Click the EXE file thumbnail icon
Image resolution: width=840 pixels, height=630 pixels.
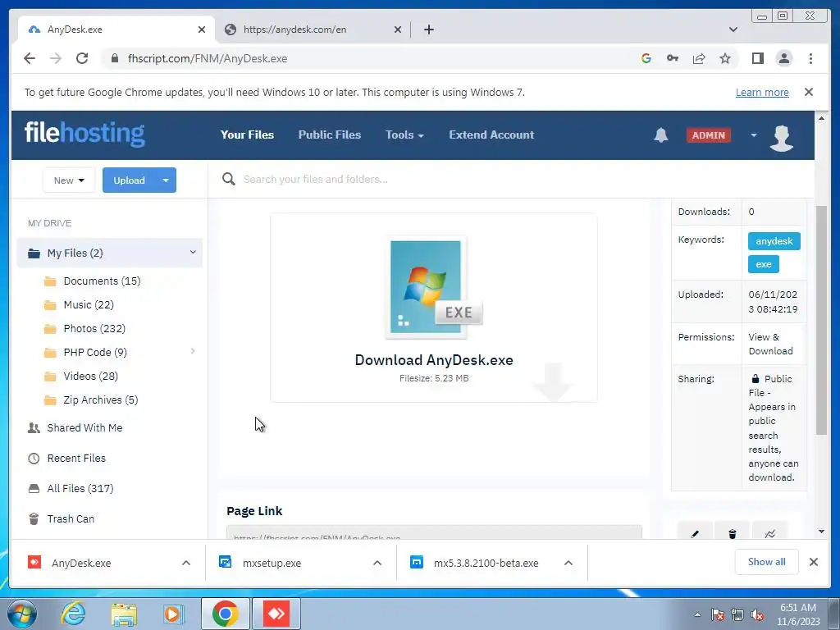pos(434,286)
